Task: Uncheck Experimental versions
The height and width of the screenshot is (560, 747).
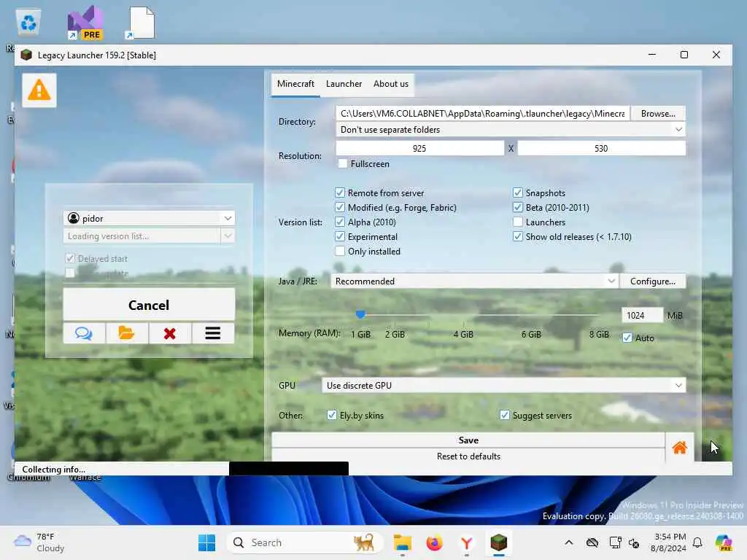Action: coord(340,237)
